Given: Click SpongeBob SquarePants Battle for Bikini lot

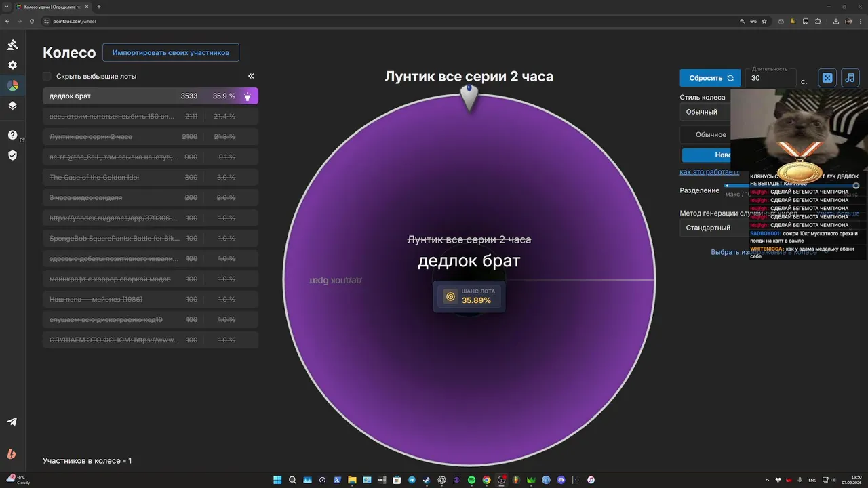Looking at the screenshot, I should [x=151, y=239].
